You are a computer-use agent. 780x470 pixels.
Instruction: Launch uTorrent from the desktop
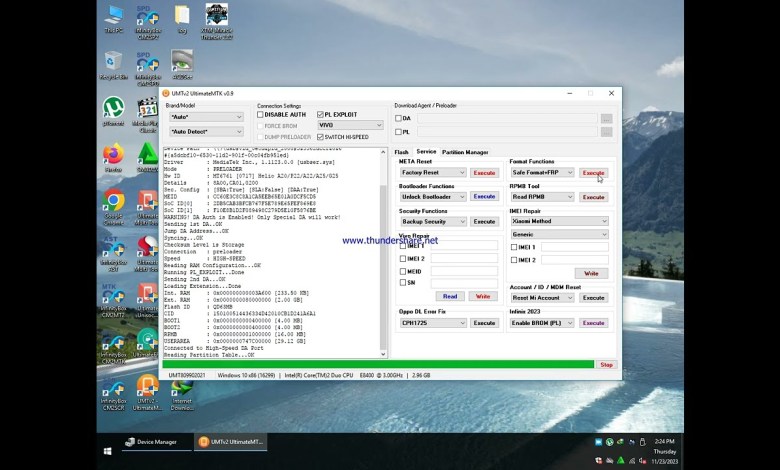(113, 109)
